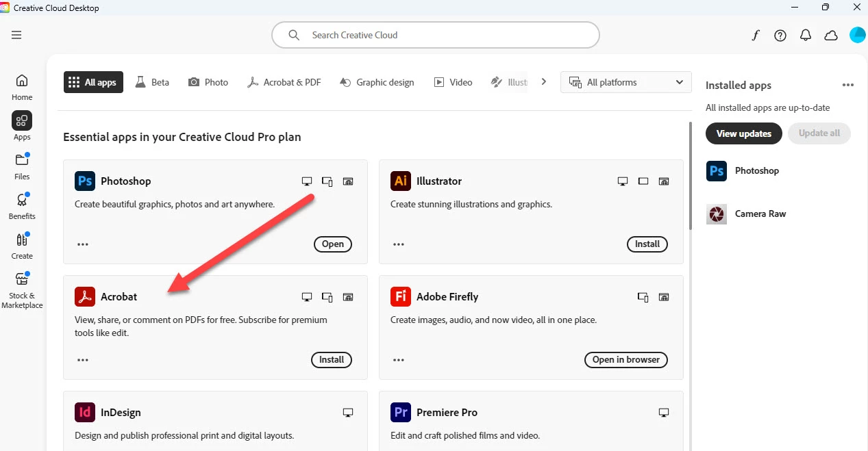This screenshot has height=451, width=868.
Task: Open more options for Acrobat card
Action: coord(83,359)
